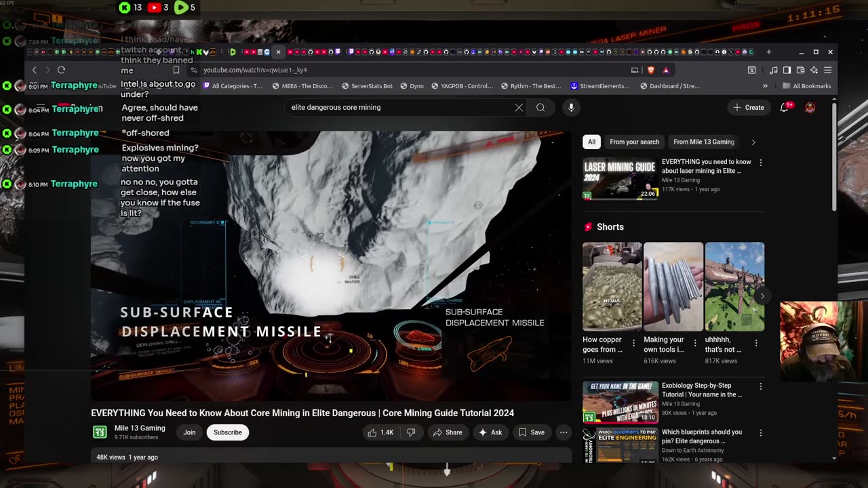
Task: Open the YouTube account avatar menu
Action: 810,107
